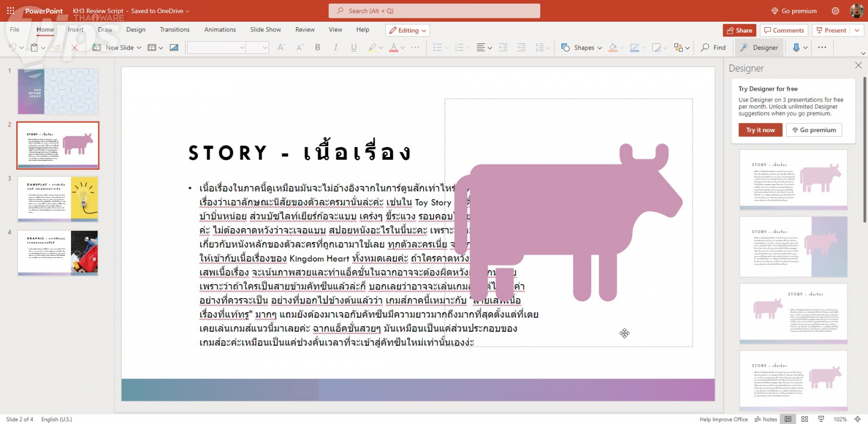Start Slide Show from status bar icon

click(x=821, y=419)
